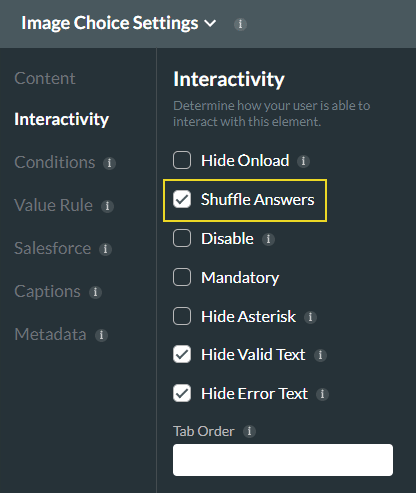Viewport: 416px width, 493px height.
Task: Click the Hide Onload info icon
Action: (x=303, y=161)
